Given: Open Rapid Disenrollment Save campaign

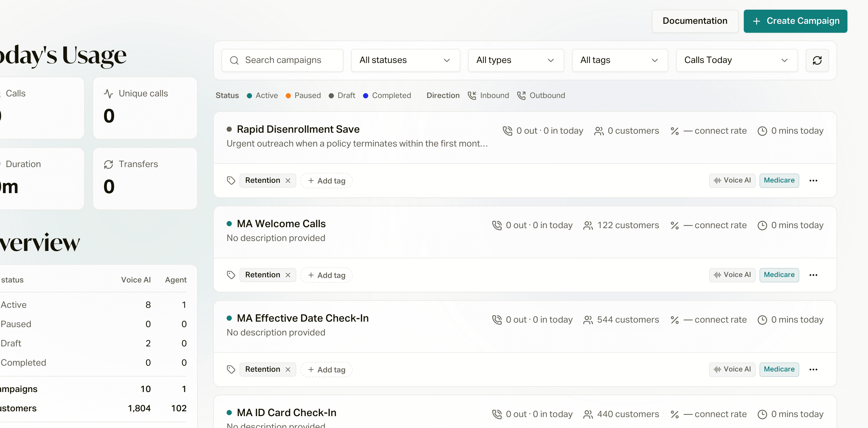Looking at the screenshot, I should pos(298,129).
